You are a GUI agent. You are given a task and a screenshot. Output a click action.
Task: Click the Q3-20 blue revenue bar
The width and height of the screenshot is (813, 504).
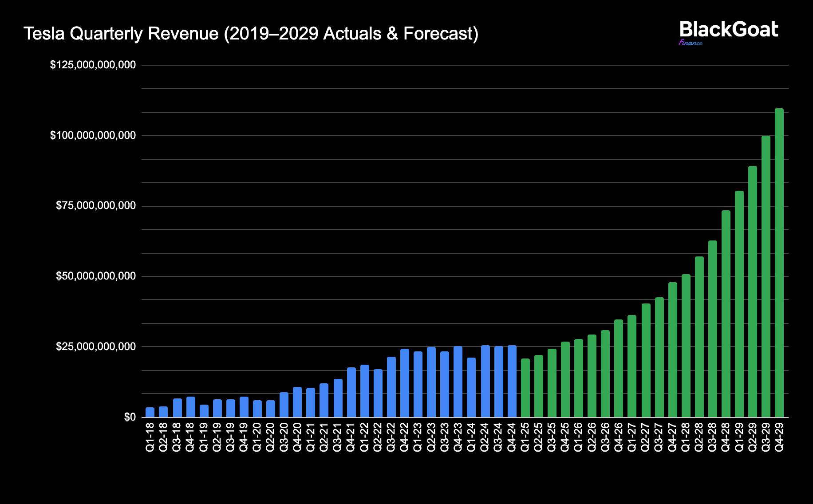[x=284, y=405]
